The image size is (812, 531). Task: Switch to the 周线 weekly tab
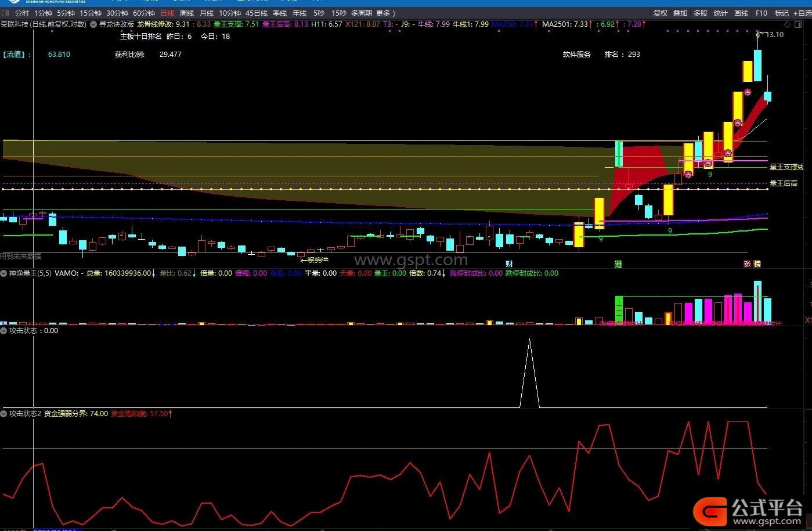(187, 13)
